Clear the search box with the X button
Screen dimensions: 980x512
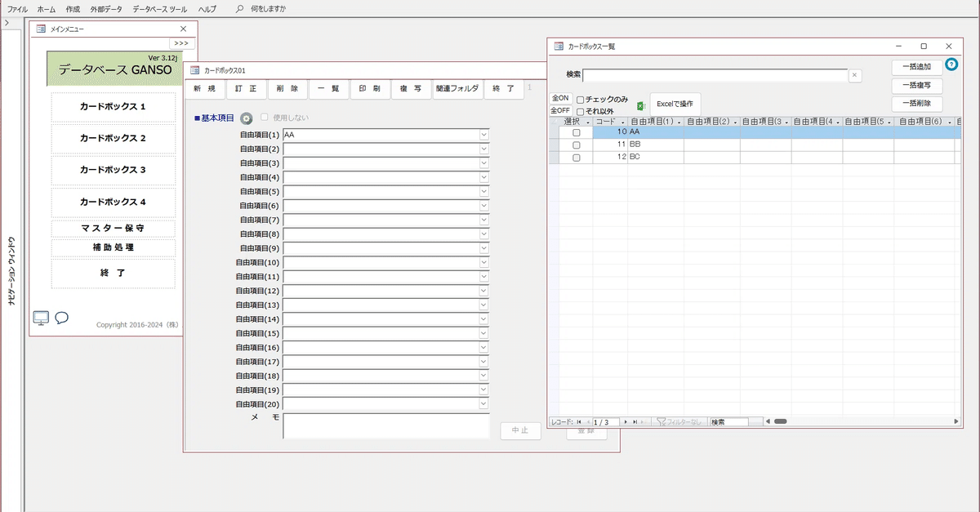pos(855,75)
